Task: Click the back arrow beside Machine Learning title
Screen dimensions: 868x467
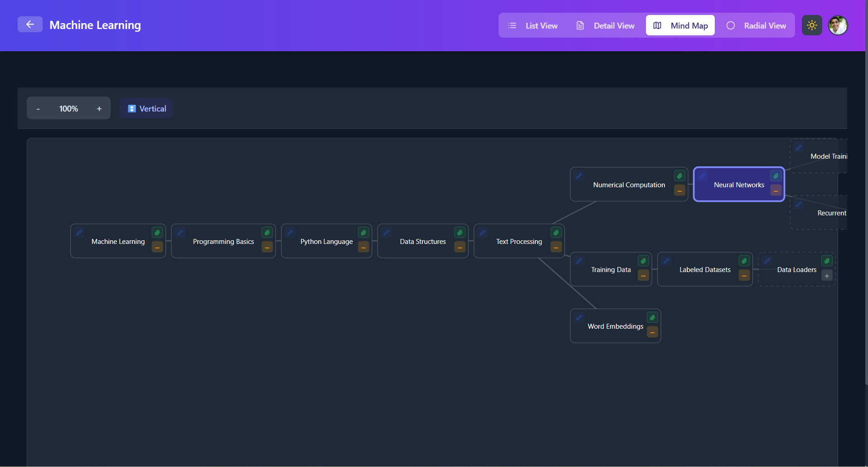Action: [30, 24]
